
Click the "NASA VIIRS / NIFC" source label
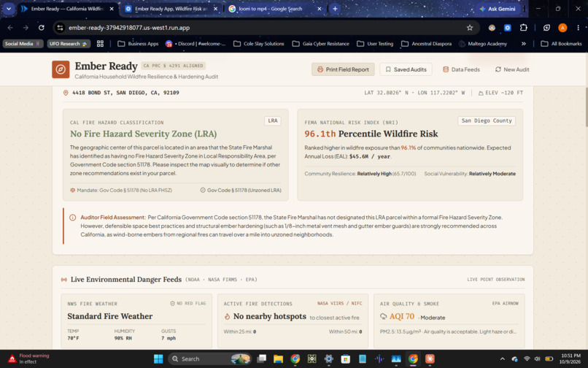pyautogui.click(x=339, y=304)
